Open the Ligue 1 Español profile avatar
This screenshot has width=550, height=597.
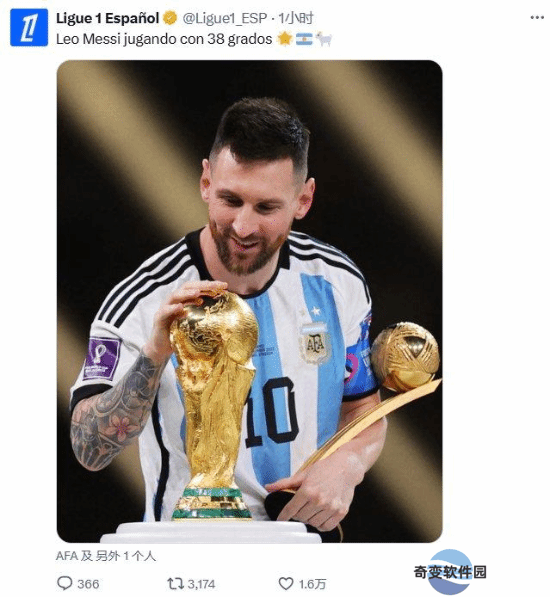click(x=29, y=27)
